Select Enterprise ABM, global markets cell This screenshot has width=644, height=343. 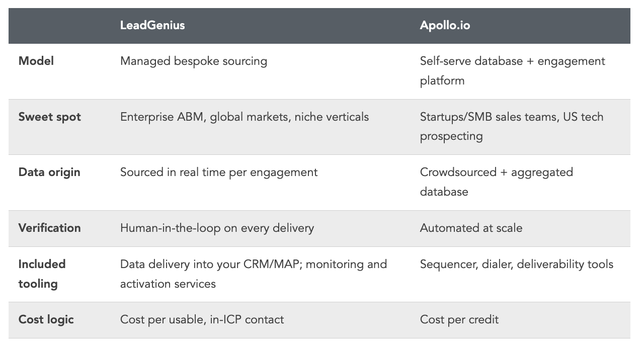(x=245, y=117)
